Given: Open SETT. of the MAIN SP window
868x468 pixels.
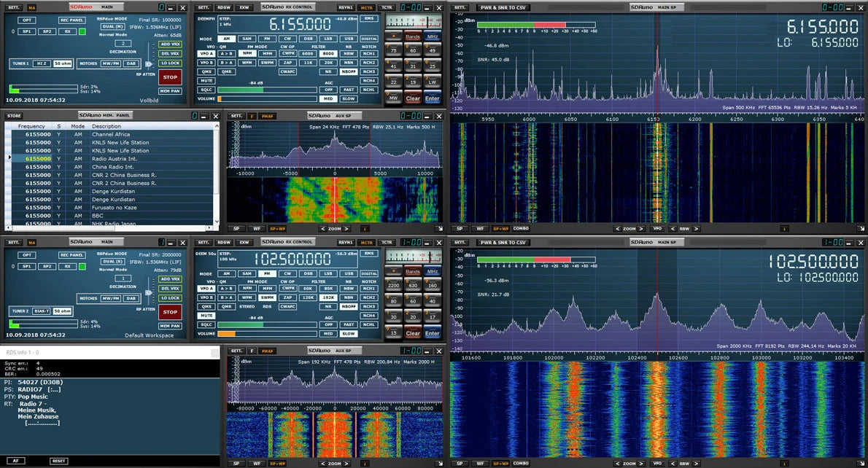Looking at the screenshot, I should click(x=460, y=7).
